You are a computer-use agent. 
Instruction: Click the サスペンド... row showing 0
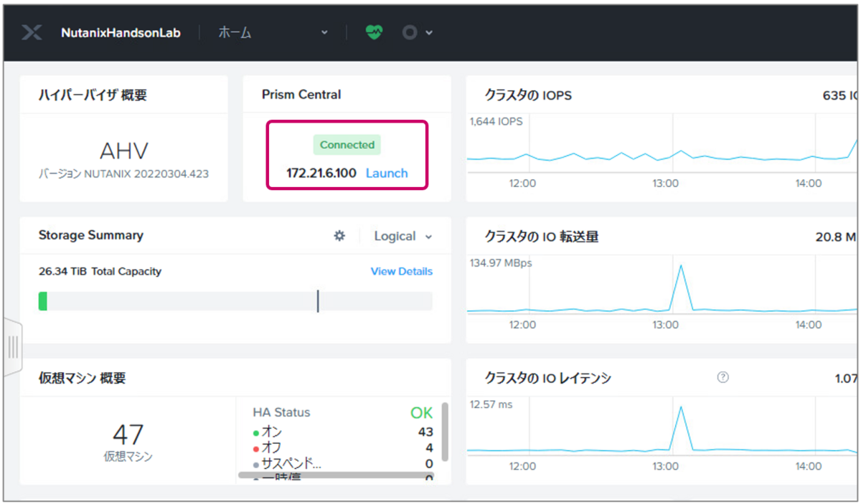[x=343, y=463]
